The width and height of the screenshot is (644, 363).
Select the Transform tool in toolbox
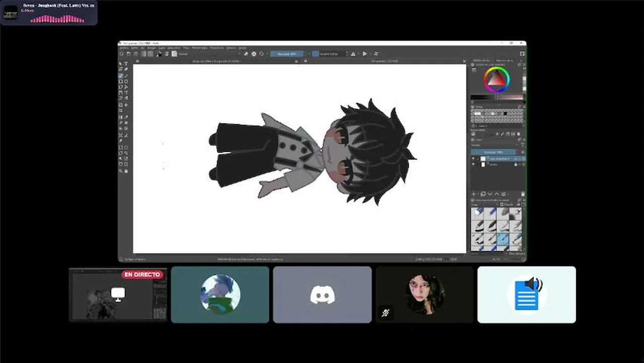click(120, 105)
